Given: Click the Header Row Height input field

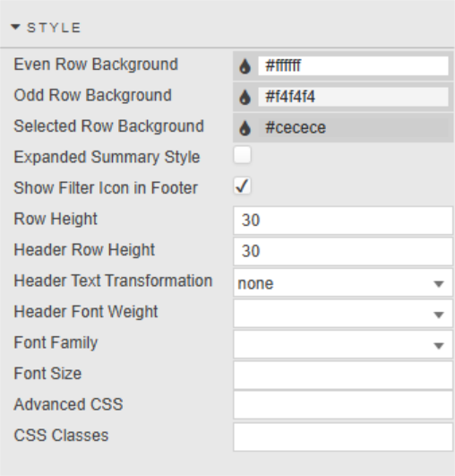Looking at the screenshot, I should tap(343, 251).
